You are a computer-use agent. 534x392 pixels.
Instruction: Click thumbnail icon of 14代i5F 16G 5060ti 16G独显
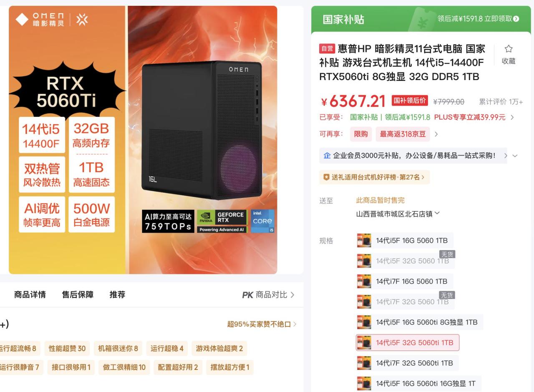pos(364,383)
